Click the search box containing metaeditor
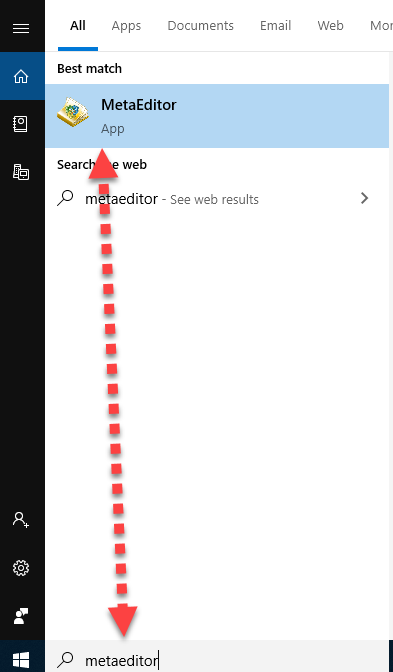Screen dimensions: 393x672 click(217, 656)
